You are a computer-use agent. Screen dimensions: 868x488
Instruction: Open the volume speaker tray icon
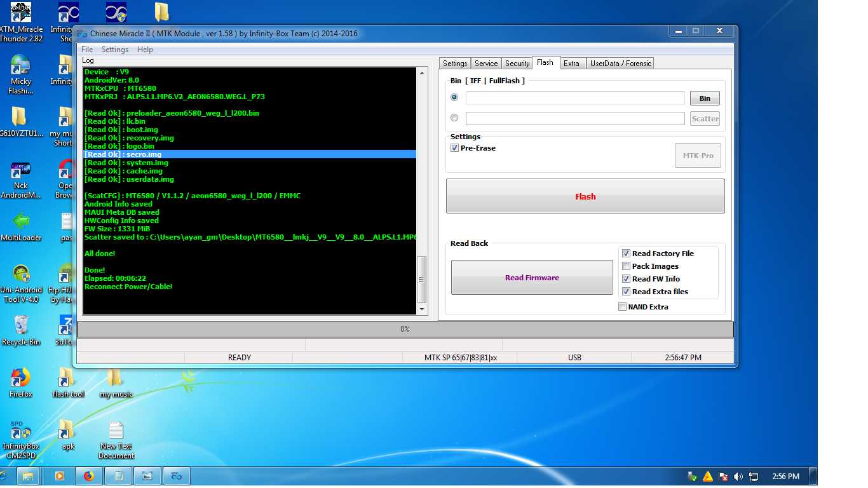pyautogui.click(x=738, y=476)
